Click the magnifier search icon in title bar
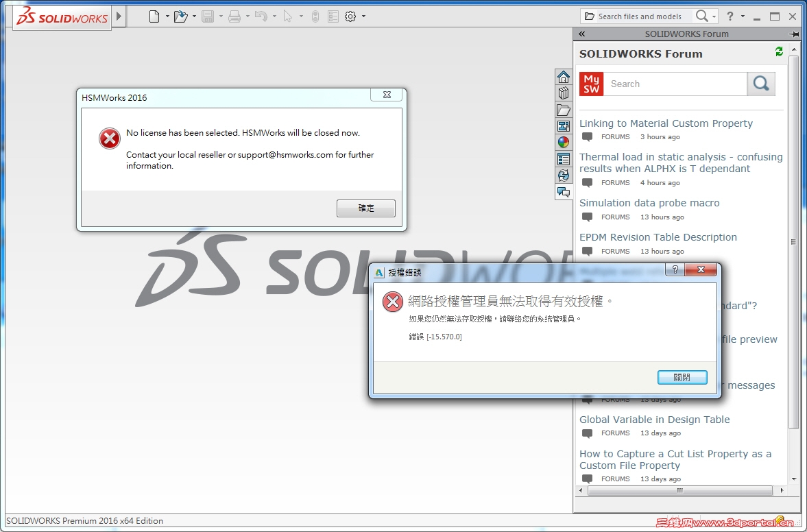 [x=701, y=16]
